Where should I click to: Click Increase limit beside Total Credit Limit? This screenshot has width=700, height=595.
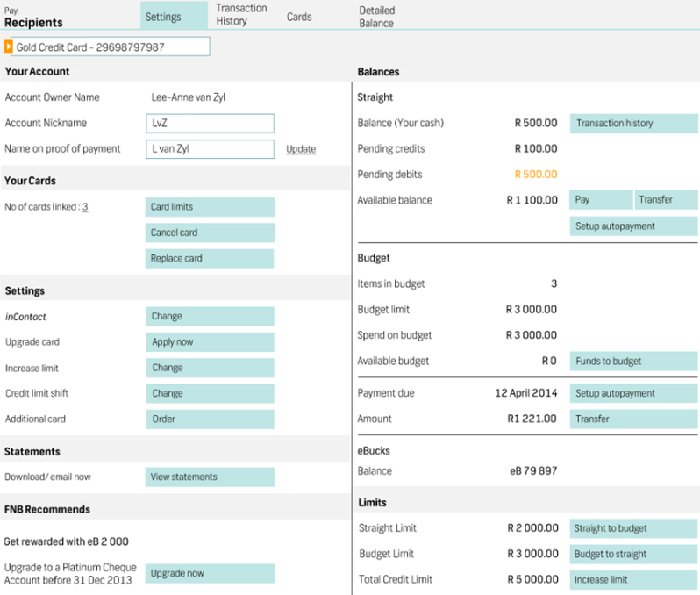pos(633,580)
